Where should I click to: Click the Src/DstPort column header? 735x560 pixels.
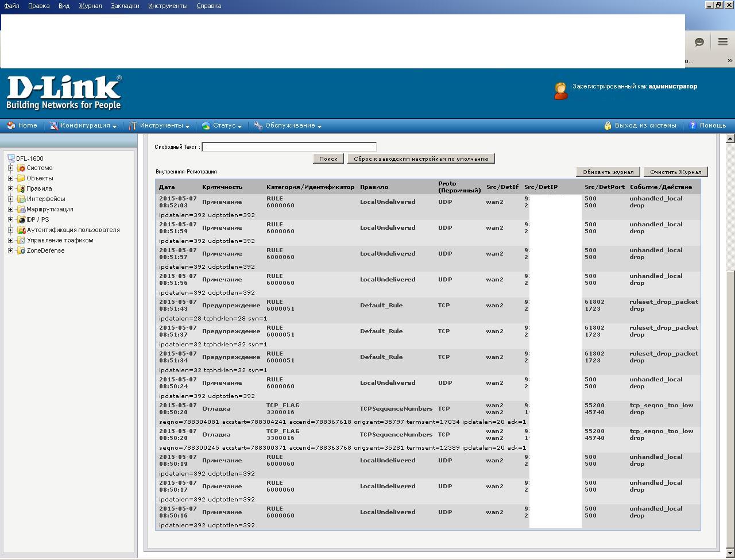(605, 187)
